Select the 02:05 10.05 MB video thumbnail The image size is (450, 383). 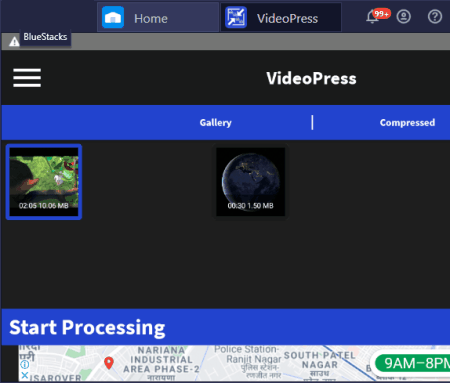(44, 182)
